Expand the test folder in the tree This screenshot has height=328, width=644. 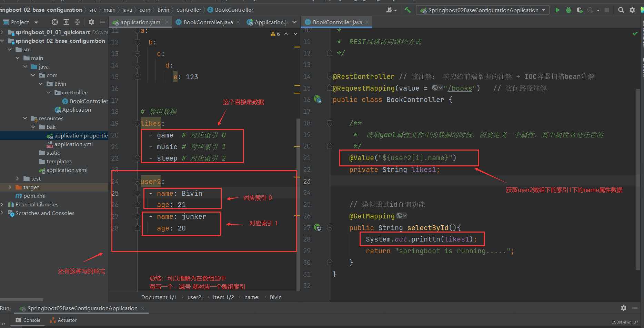click(17, 178)
